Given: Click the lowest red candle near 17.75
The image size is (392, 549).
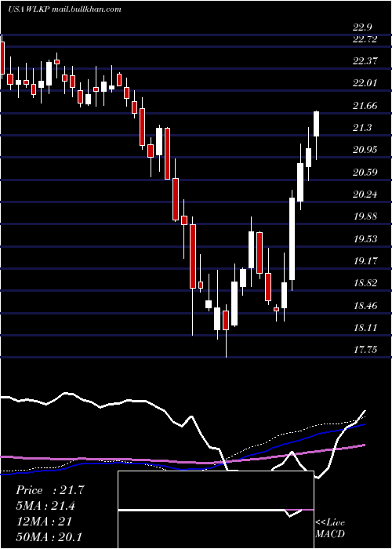Looking at the screenshot, I should click(x=226, y=320).
